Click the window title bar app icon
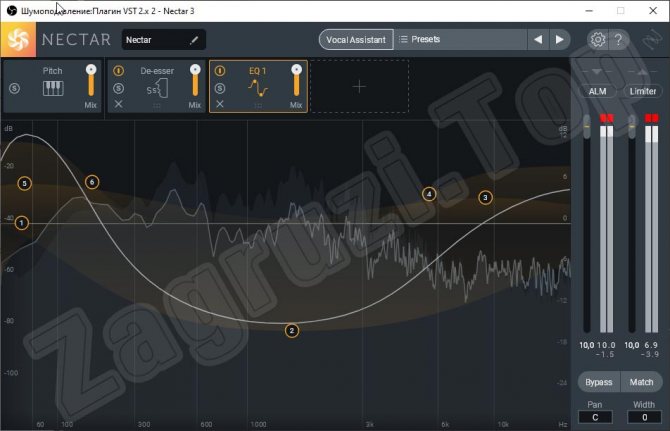Screen dimensions: 670x431 [12, 11]
